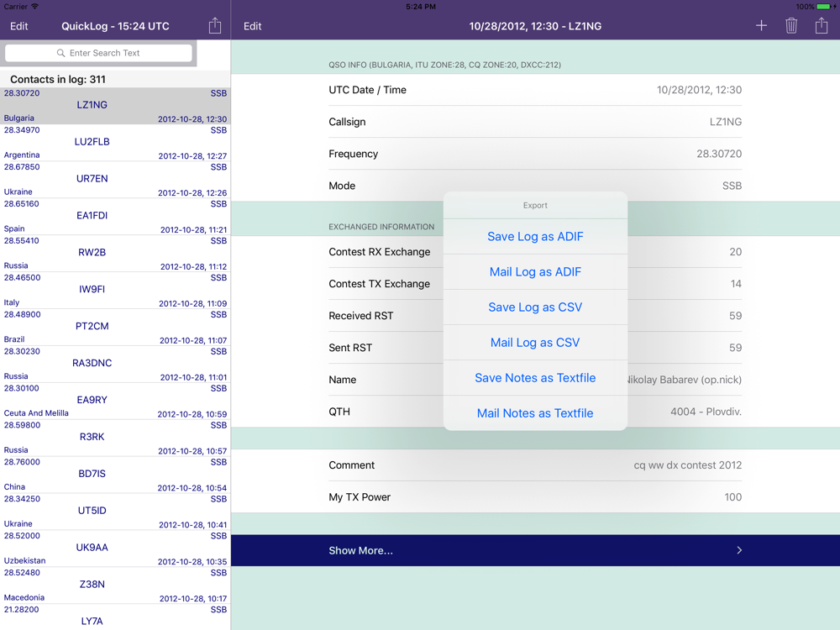Viewport: 840px width, 630px height.
Task: Choose Save Log as ADIF
Action: pyautogui.click(x=535, y=237)
